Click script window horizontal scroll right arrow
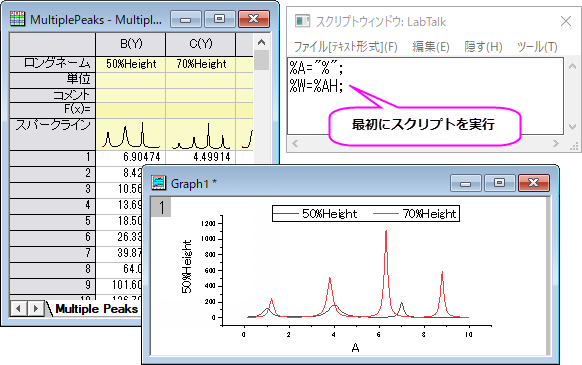Screen dimensions: 582x365 pos(556,143)
